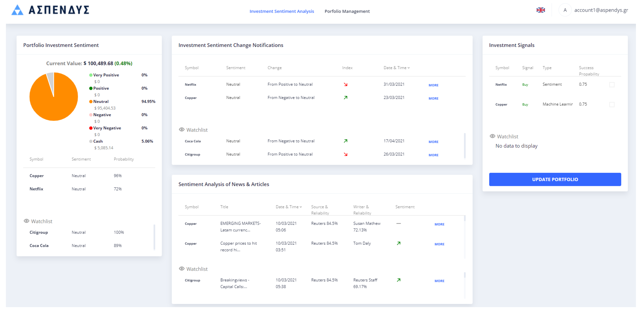
Task: Tick the Netflix Buy signal checkbox
Action: tap(612, 85)
